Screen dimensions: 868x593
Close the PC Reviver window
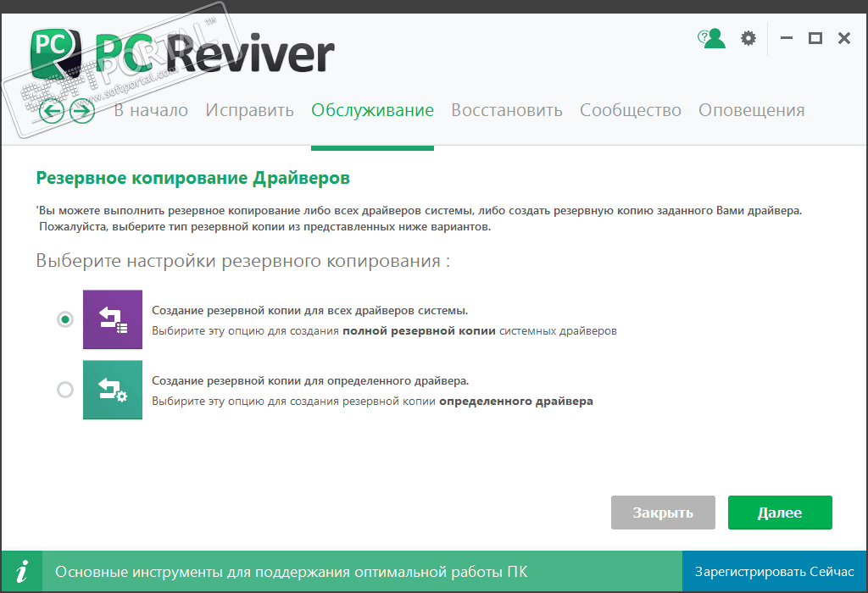844,38
